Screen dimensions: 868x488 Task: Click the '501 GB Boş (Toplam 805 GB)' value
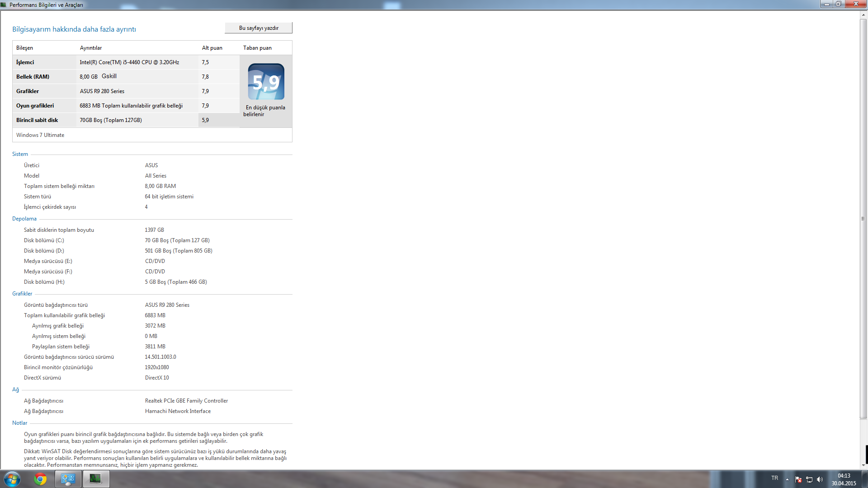(179, 251)
